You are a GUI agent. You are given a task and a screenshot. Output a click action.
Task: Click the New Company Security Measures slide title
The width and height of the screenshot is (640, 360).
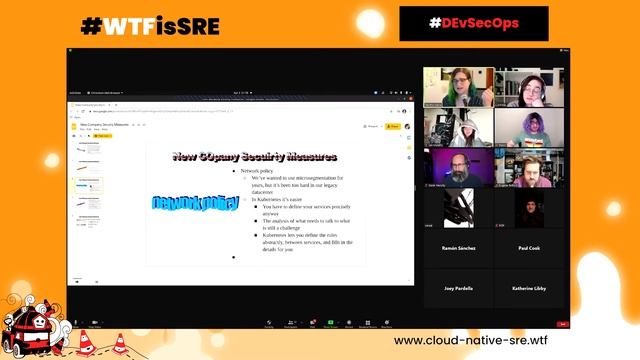click(x=255, y=157)
